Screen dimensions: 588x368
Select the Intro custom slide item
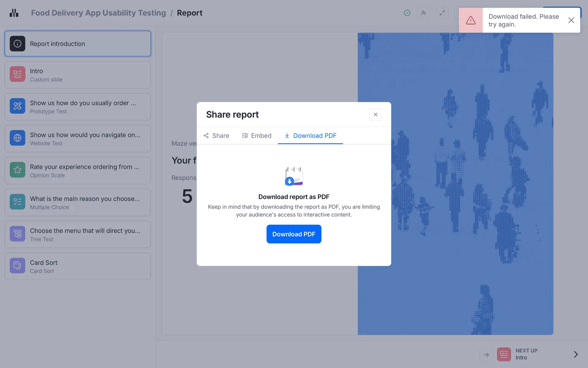coord(78,75)
